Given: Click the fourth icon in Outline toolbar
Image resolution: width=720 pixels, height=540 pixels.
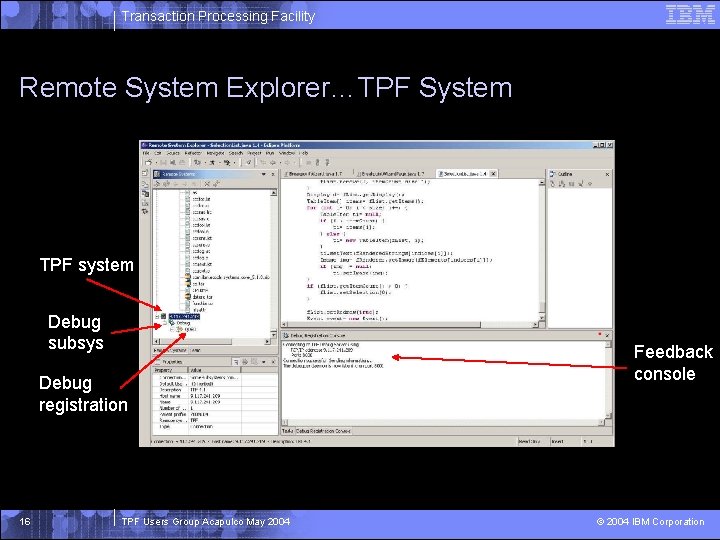Looking at the screenshot, I should pyautogui.click(x=581, y=184).
